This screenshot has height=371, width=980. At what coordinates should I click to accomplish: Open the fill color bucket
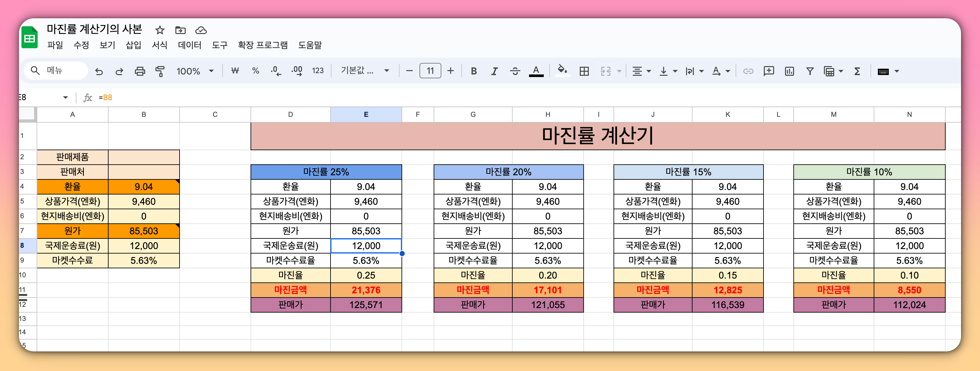(x=562, y=70)
